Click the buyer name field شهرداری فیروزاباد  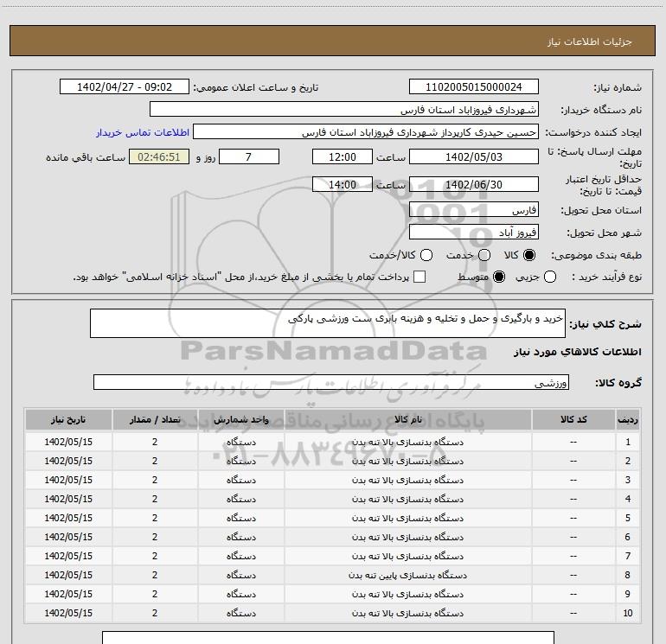tap(344, 110)
